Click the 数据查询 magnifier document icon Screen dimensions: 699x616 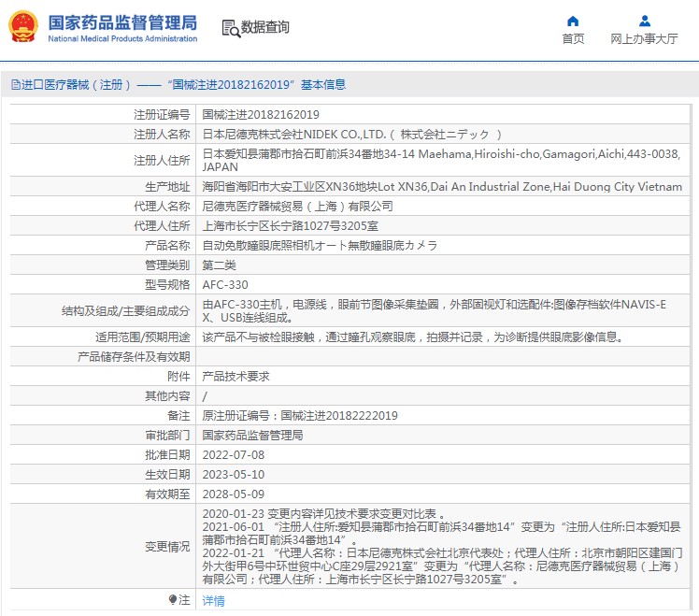tap(231, 28)
